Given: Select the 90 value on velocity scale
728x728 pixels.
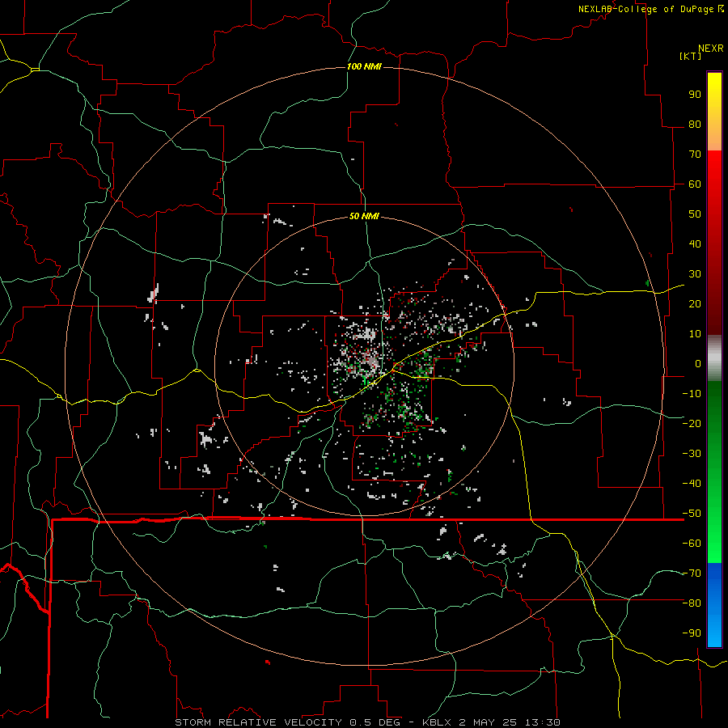Looking at the screenshot, I should pos(695,95).
